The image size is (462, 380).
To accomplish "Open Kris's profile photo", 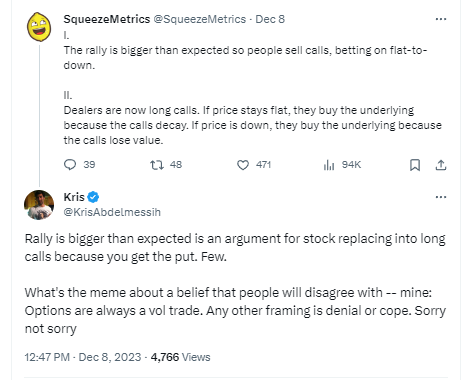I will (39, 205).
